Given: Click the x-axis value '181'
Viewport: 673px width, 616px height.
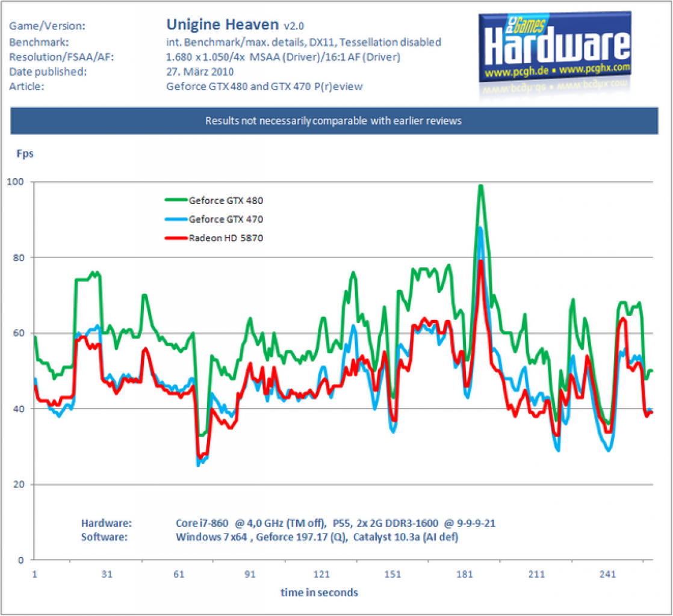Looking at the screenshot, I should 464,574.
